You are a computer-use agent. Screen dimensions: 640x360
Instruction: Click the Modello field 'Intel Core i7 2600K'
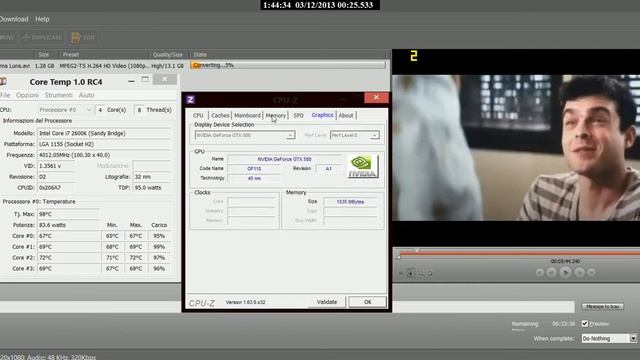click(x=103, y=133)
